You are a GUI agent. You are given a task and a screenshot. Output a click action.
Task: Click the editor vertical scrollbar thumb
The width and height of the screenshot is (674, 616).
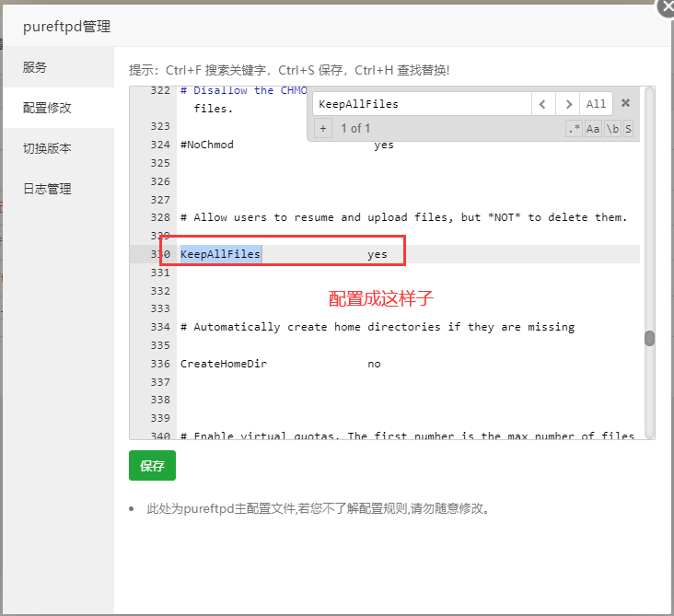(649, 338)
